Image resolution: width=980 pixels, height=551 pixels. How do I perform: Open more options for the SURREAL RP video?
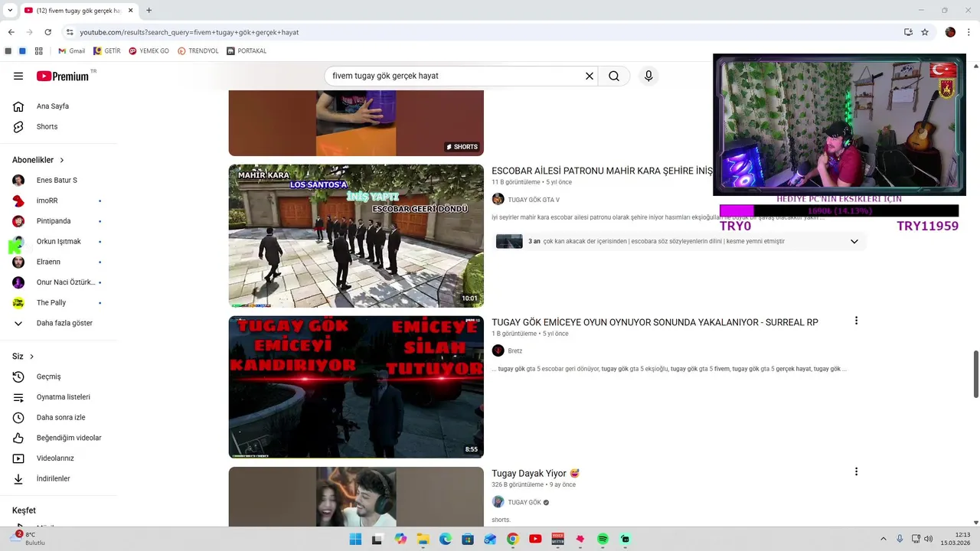pyautogui.click(x=856, y=321)
